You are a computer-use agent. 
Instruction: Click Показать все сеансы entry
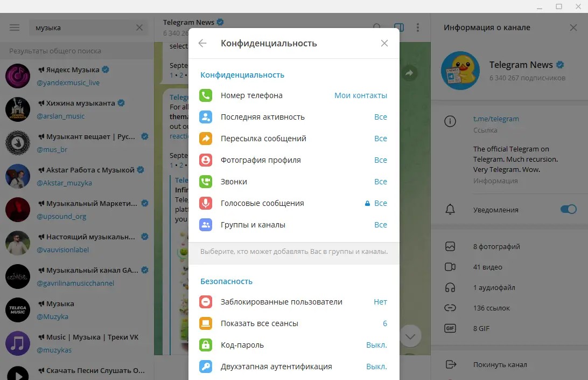click(x=294, y=323)
